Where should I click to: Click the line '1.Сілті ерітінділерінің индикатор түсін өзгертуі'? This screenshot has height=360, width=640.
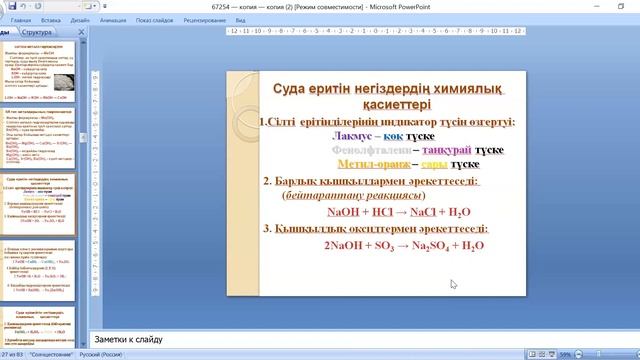tap(387, 122)
